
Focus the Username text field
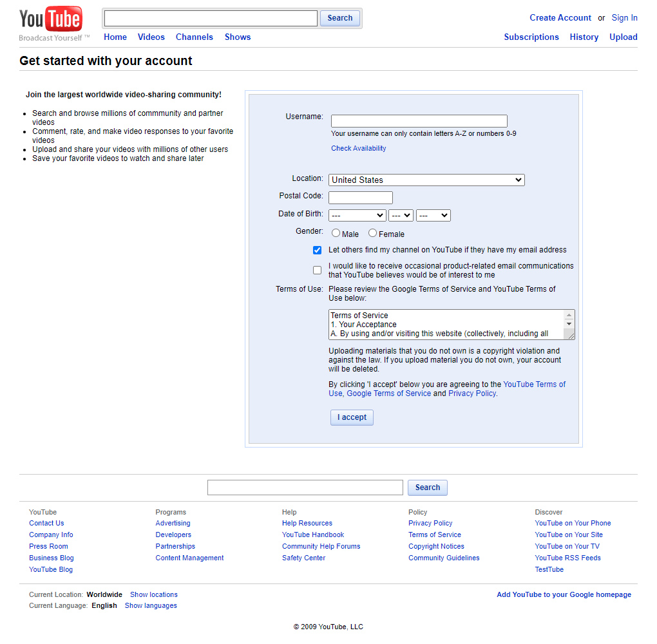[x=419, y=121]
